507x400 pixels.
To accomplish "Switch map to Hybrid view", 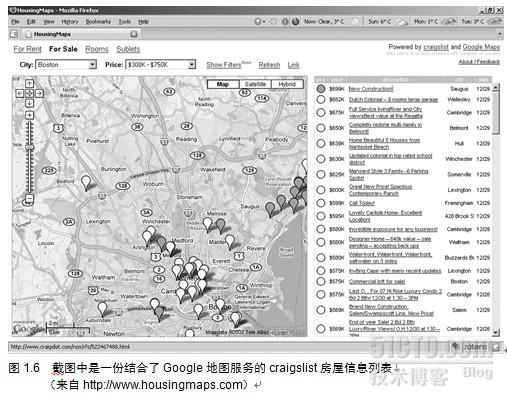I will coord(287,84).
